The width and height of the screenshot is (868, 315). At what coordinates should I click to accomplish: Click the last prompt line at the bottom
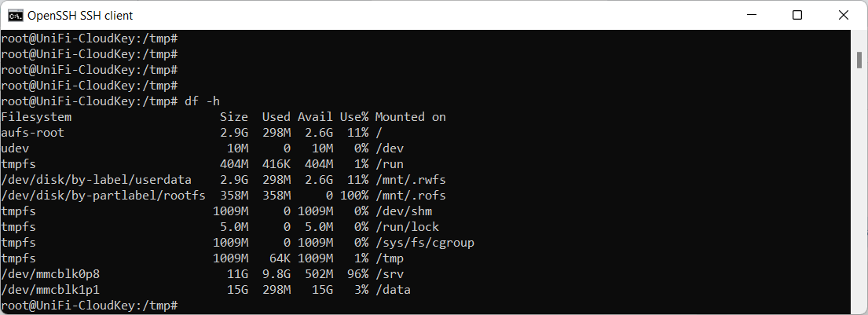[x=90, y=305]
